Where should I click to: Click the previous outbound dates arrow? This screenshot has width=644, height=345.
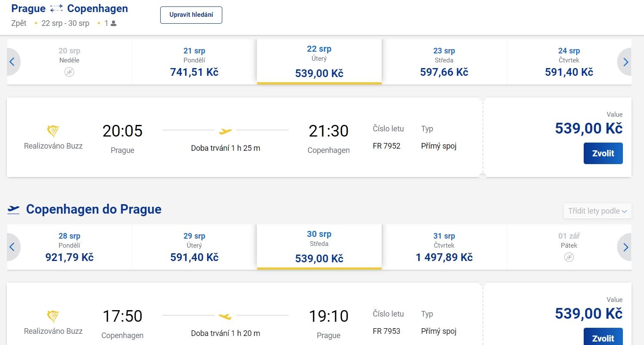click(12, 62)
